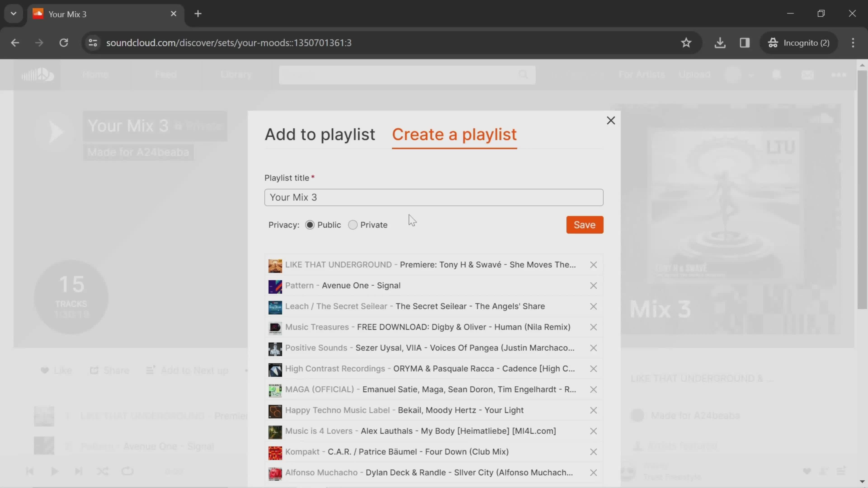Viewport: 868px width, 488px height.
Task: Close the playlist dialog
Action: pos(611,120)
